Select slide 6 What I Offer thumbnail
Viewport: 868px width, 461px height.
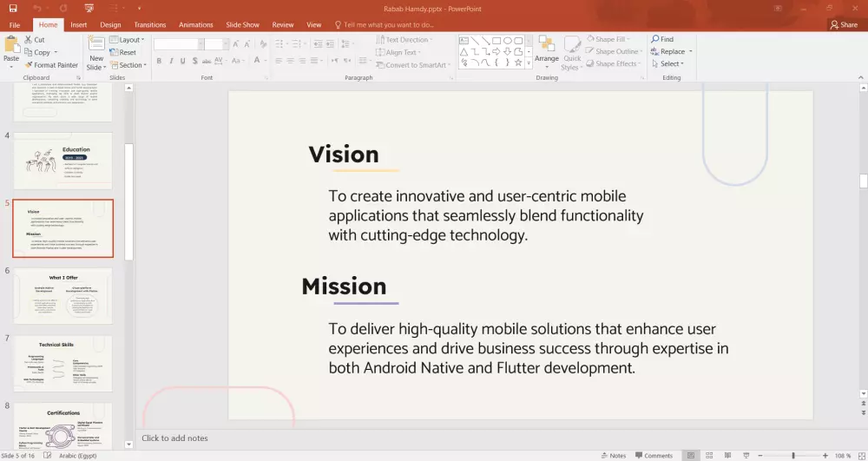coord(62,296)
